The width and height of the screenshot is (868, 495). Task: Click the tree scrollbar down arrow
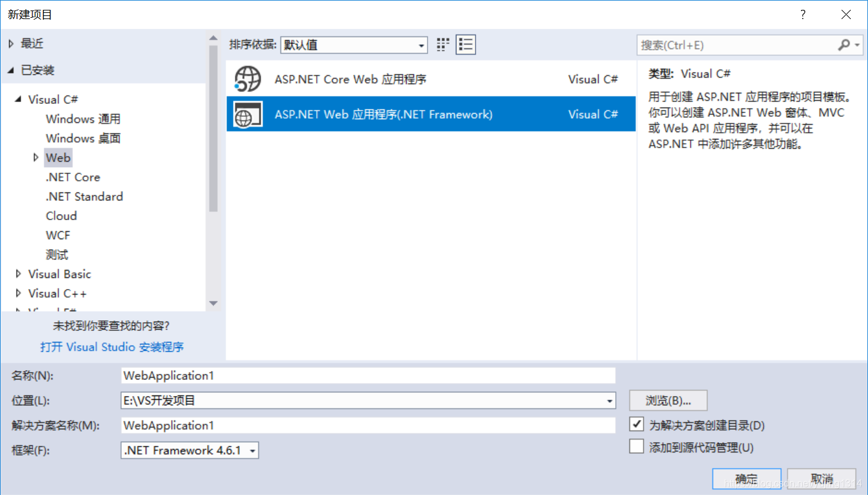point(213,303)
